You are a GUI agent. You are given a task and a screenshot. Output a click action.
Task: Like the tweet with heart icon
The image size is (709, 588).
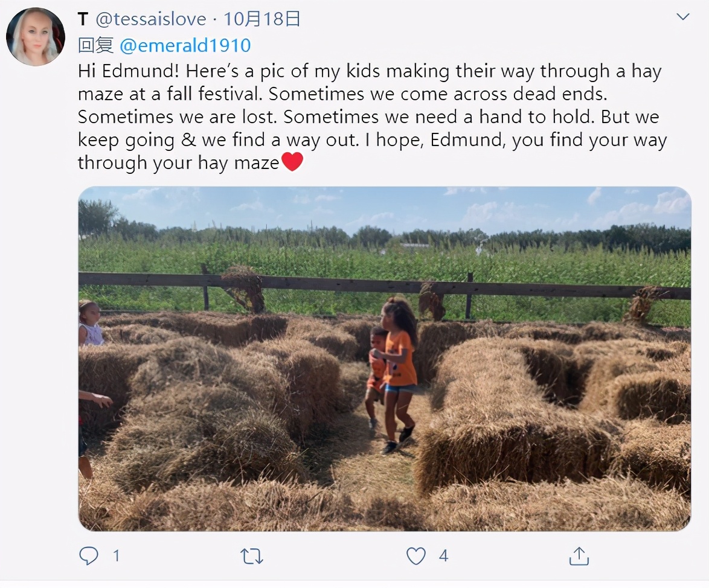pos(416,556)
